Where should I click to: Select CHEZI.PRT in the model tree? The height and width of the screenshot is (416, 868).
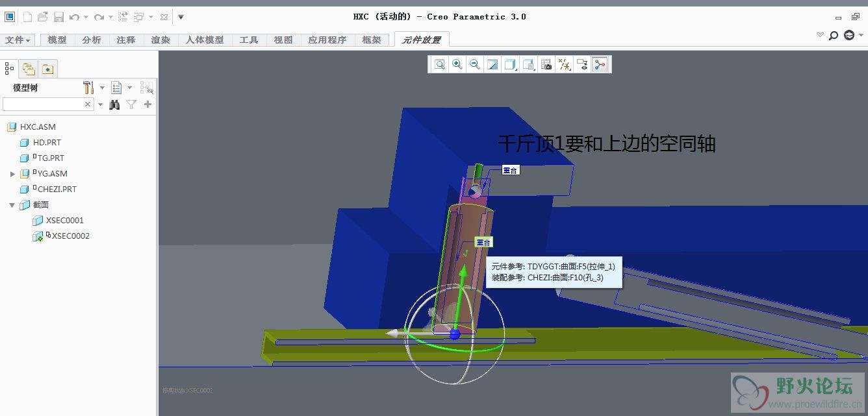pos(57,189)
